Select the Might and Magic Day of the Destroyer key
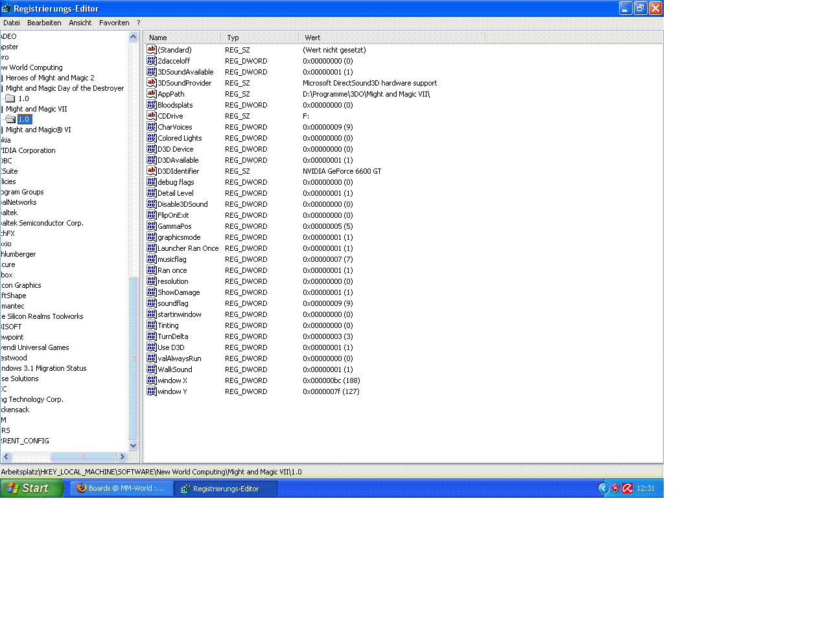This screenshot has width=840, height=630. [65, 88]
